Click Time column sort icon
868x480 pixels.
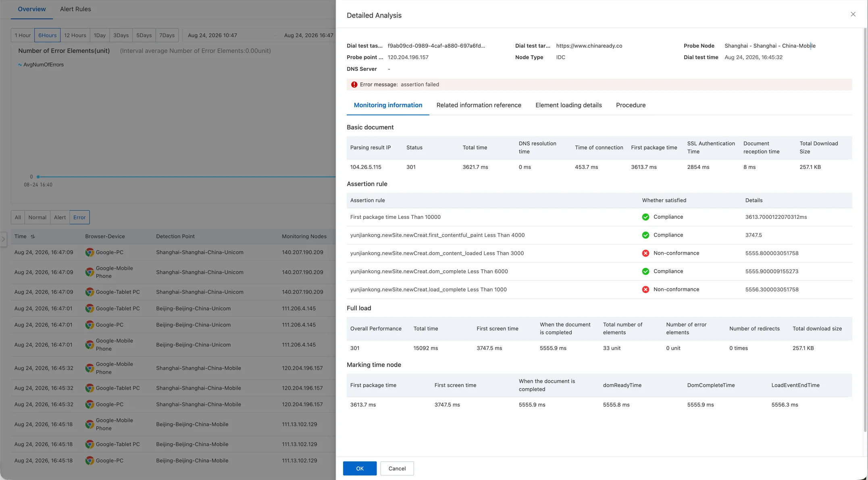pos(33,237)
